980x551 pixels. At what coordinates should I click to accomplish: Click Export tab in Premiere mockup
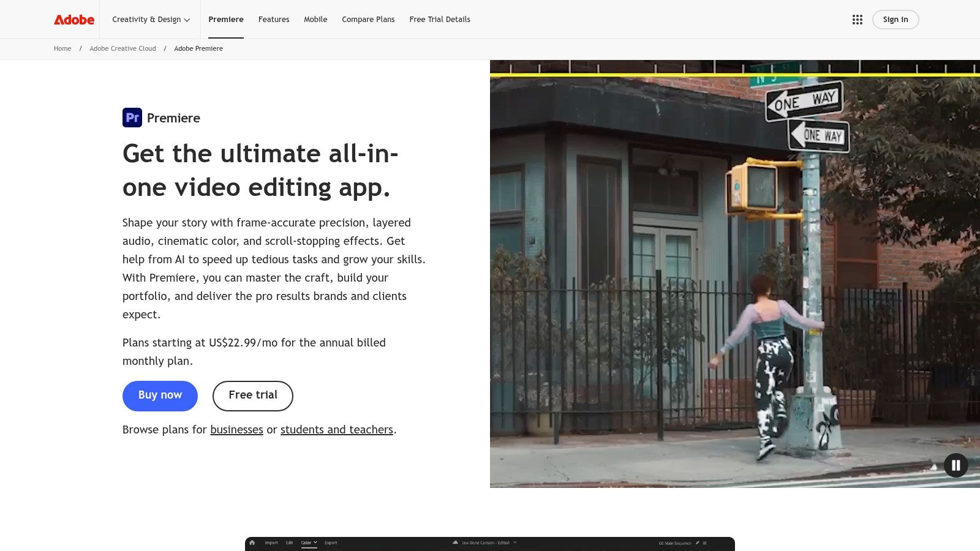pos(331,542)
